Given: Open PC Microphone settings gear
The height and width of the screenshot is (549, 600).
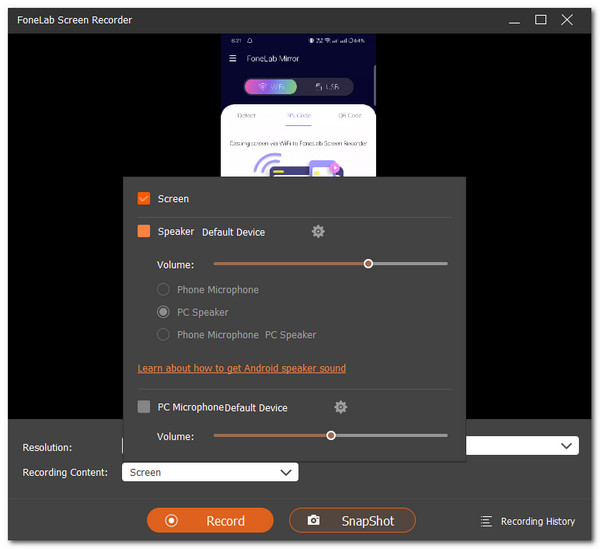Looking at the screenshot, I should tap(341, 407).
